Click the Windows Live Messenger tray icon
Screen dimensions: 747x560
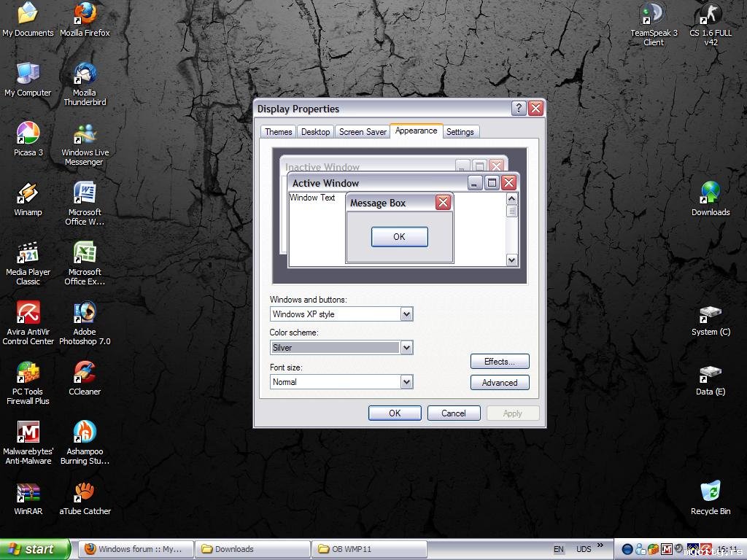640,549
